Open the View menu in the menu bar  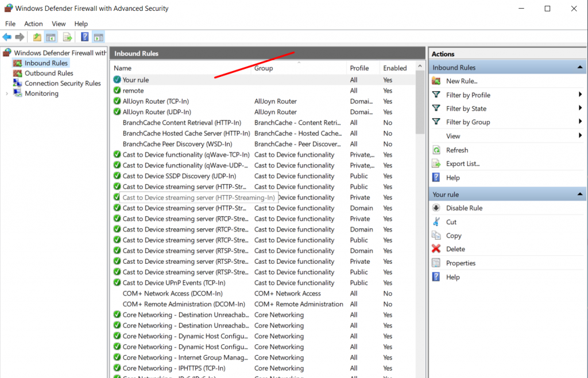pyautogui.click(x=59, y=24)
